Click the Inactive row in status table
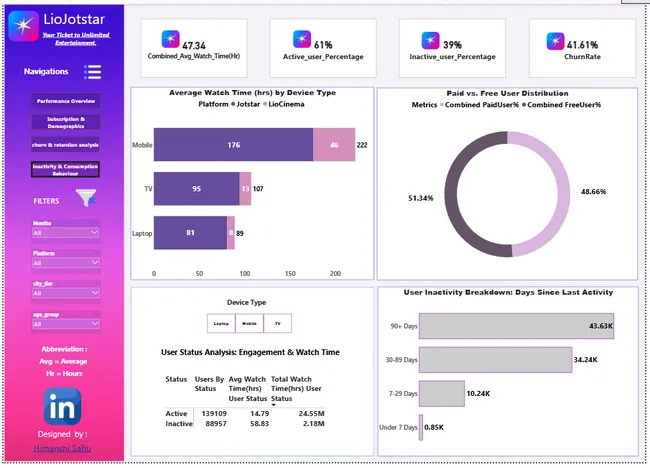The height and width of the screenshot is (468, 650). point(245,424)
